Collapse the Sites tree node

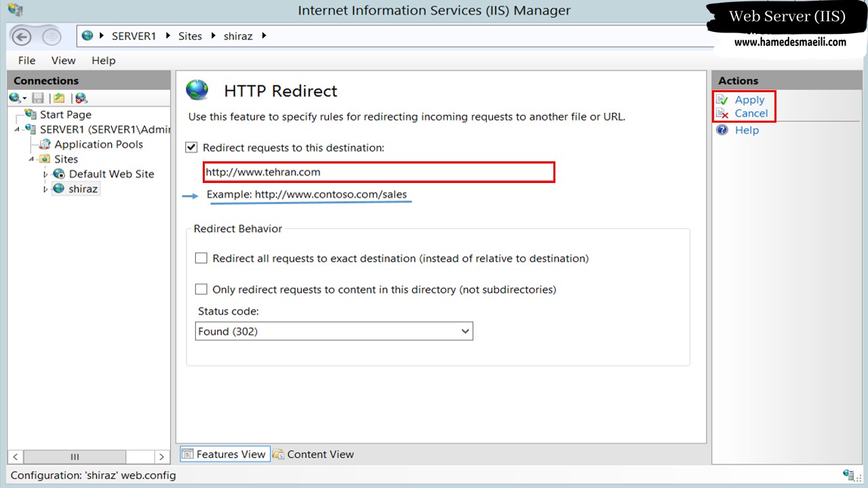tap(31, 159)
